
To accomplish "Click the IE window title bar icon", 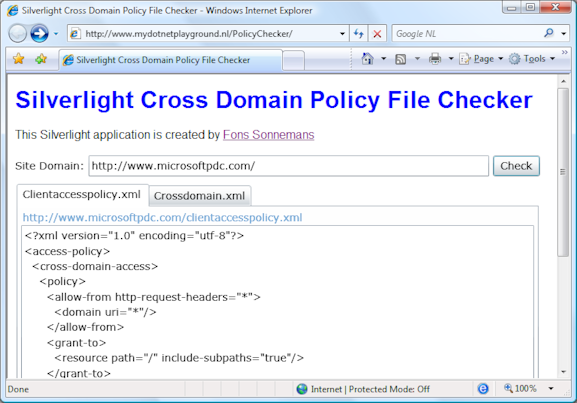I will pyautogui.click(x=13, y=10).
